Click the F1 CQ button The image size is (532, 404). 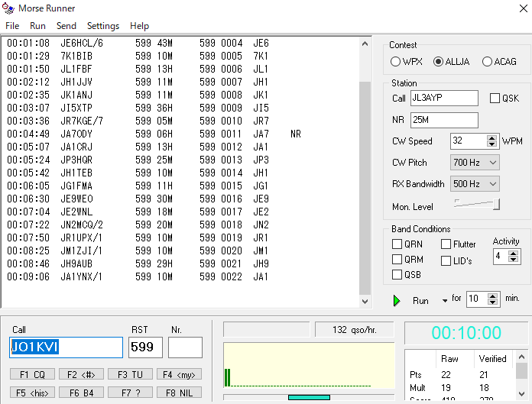[32, 374]
